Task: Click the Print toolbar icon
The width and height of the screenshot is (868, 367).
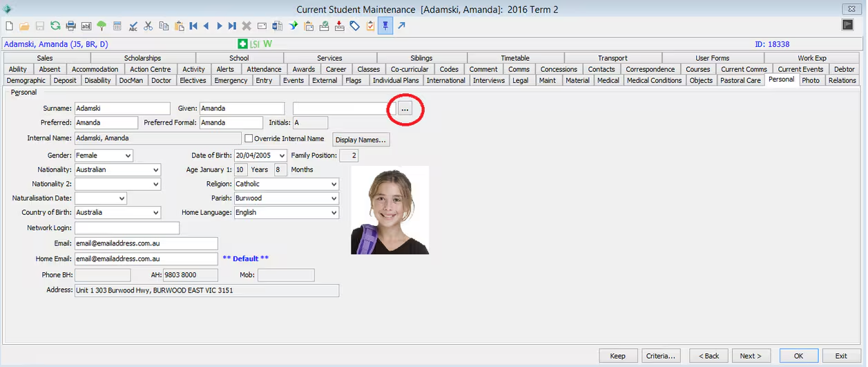Action: tap(70, 26)
